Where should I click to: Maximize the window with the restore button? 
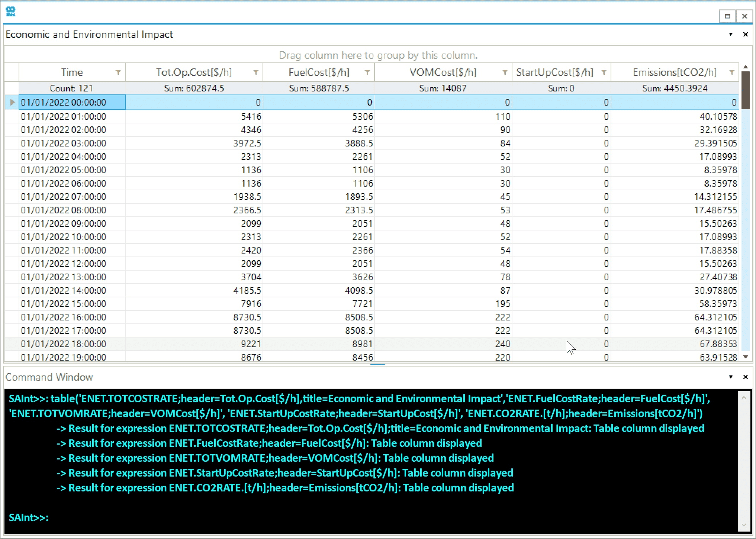click(x=727, y=16)
